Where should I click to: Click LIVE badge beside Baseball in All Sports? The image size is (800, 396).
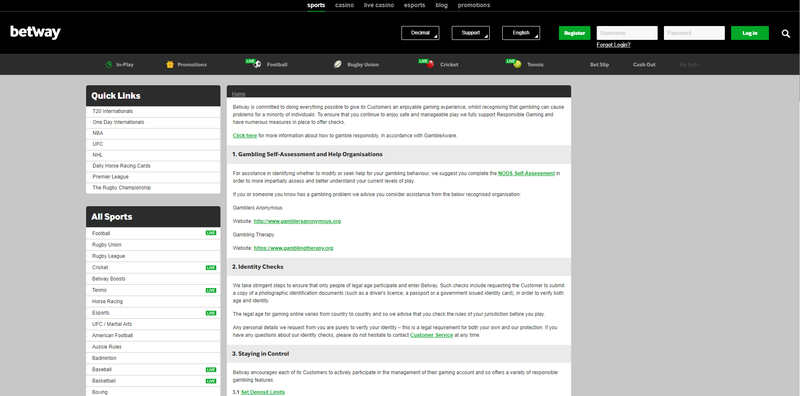pos(211,369)
